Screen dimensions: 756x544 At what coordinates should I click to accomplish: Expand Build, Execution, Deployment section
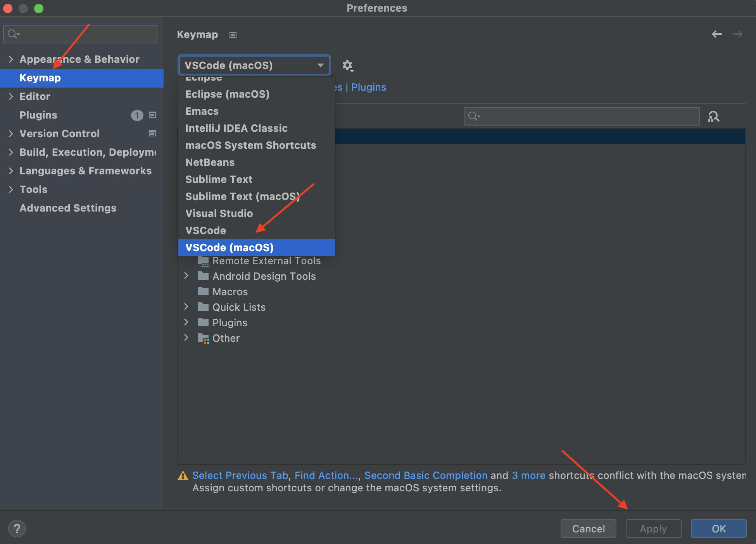pyautogui.click(x=11, y=152)
